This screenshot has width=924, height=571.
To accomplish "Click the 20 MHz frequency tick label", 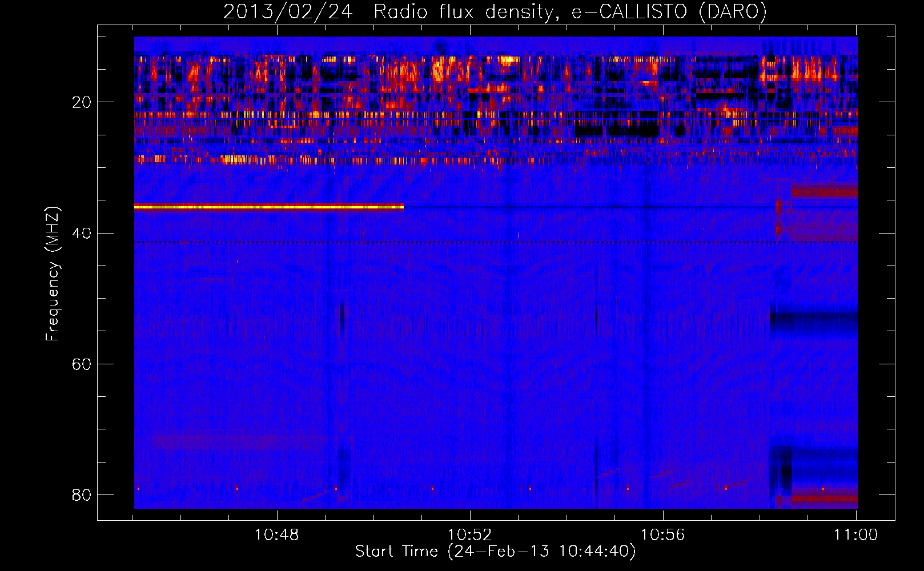I will [x=82, y=102].
